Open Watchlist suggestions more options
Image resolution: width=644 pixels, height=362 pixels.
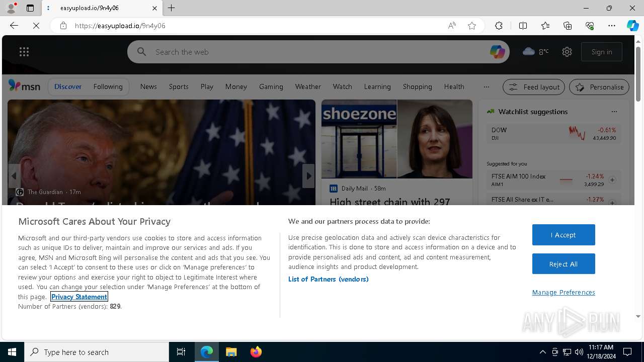614,112
